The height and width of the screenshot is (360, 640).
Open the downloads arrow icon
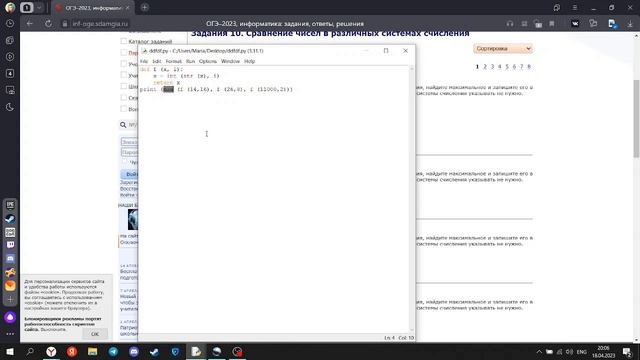[x=630, y=24]
